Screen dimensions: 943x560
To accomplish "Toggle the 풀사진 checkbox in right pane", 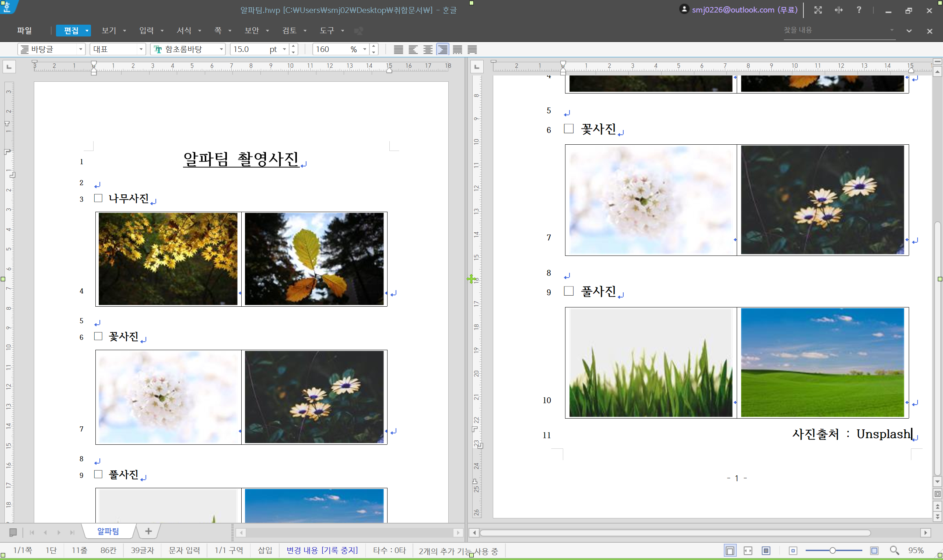I will pyautogui.click(x=568, y=291).
